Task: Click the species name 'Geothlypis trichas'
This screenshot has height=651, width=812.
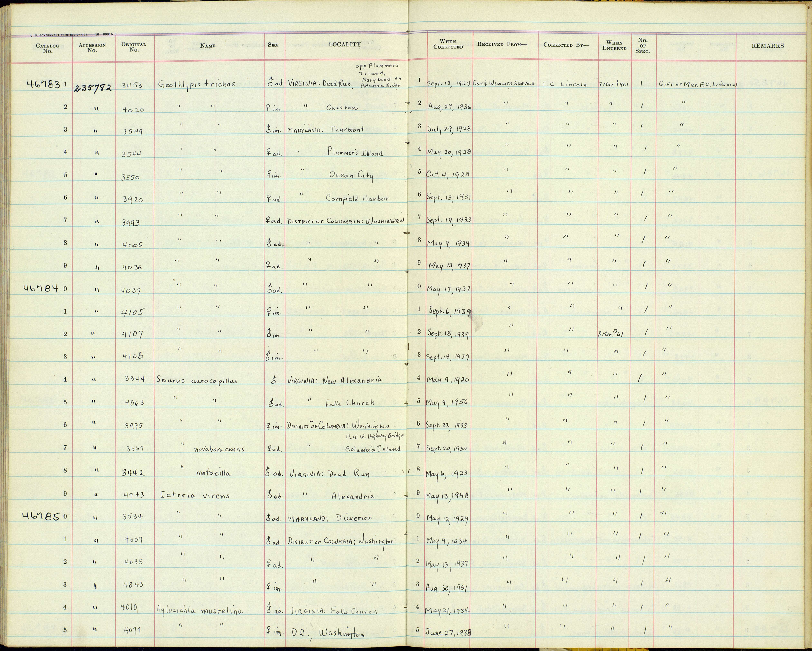Action: click(197, 84)
